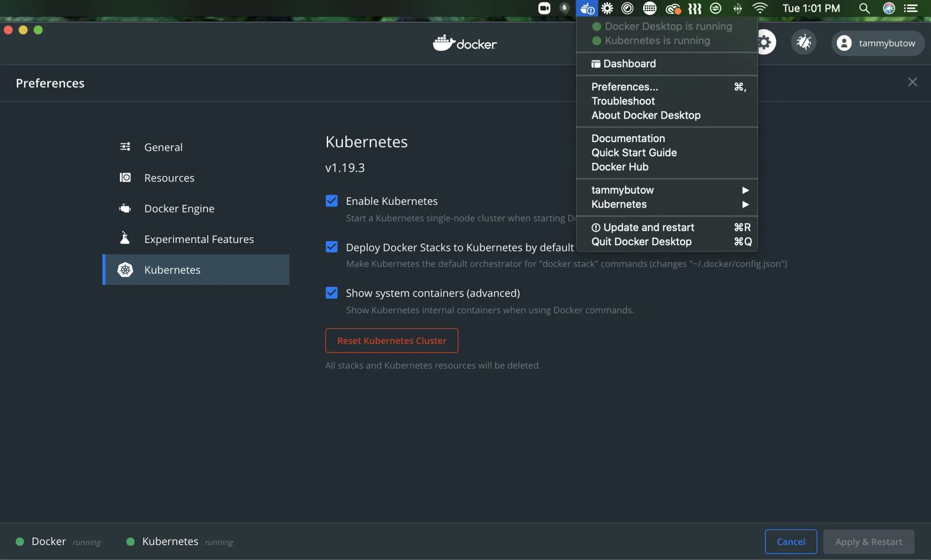Open Docker Hub menu entry
931x560 pixels.
tap(667, 167)
